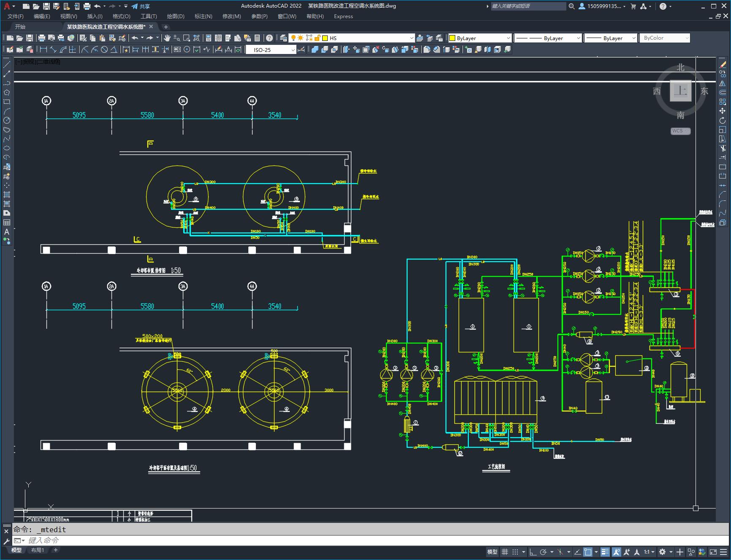The width and height of the screenshot is (731, 560).
Task: Click the Multiline Text tool
Action: click(x=7, y=232)
